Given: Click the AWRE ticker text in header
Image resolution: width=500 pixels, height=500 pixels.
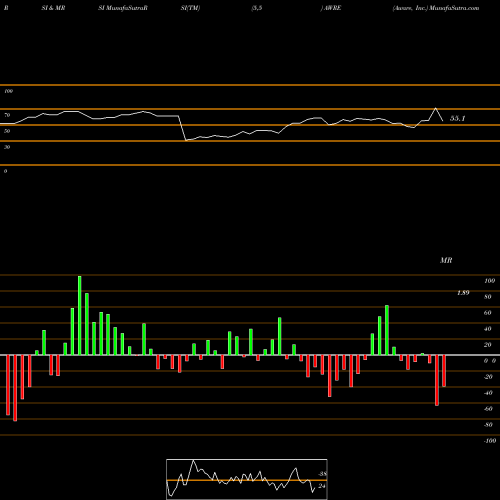Looking at the screenshot, I should (332, 8).
